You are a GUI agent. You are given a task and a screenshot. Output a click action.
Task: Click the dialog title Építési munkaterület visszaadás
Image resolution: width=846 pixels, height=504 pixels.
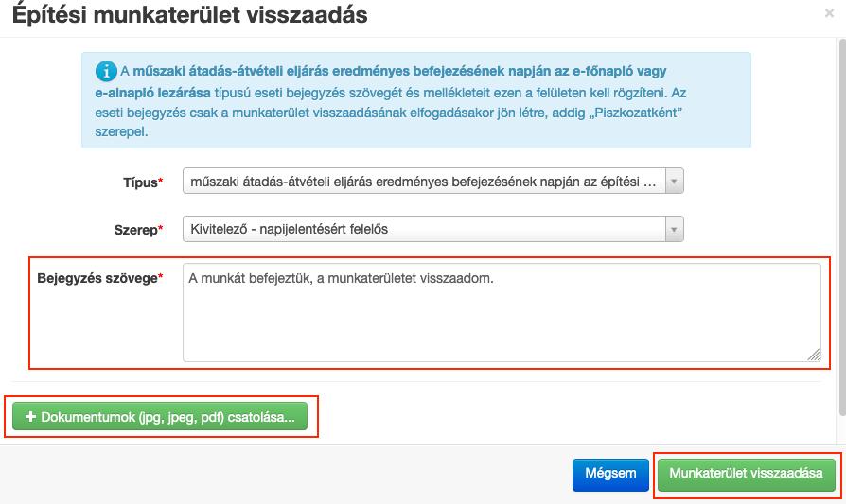(x=189, y=14)
